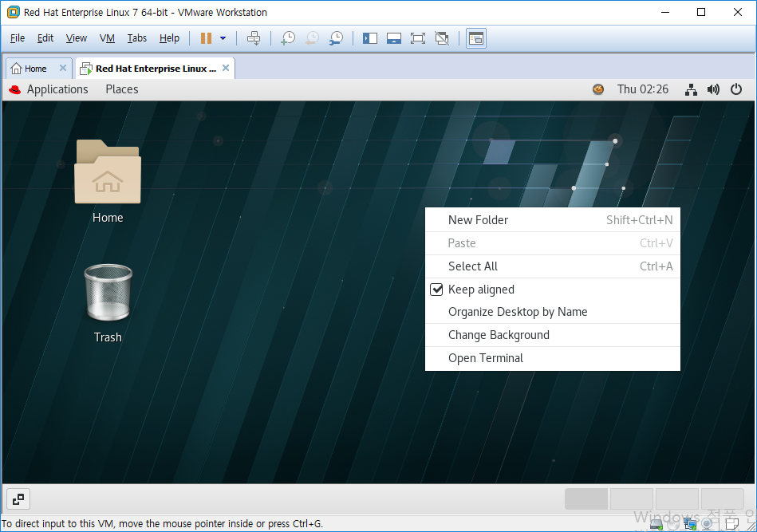Screen dimensions: 757x532
Task: Click the console view icon in toolbar
Action: point(476,38)
